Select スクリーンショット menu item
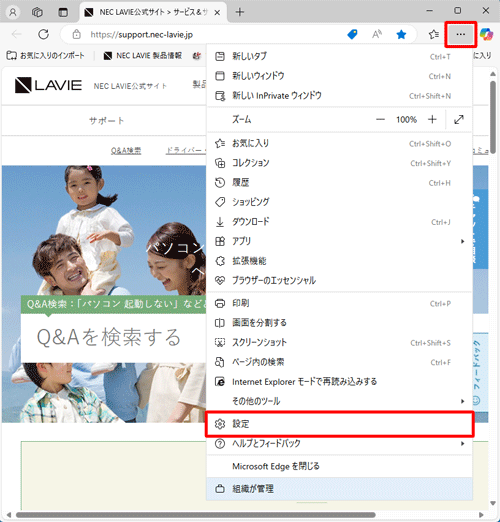The width and height of the screenshot is (500, 522). 339,342
